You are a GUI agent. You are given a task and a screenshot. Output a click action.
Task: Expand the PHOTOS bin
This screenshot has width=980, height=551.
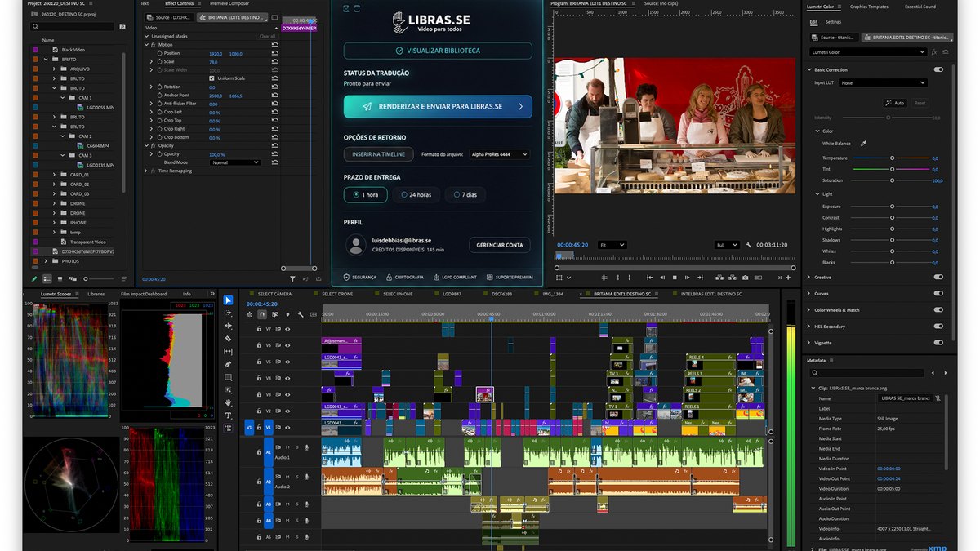pyautogui.click(x=46, y=261)
